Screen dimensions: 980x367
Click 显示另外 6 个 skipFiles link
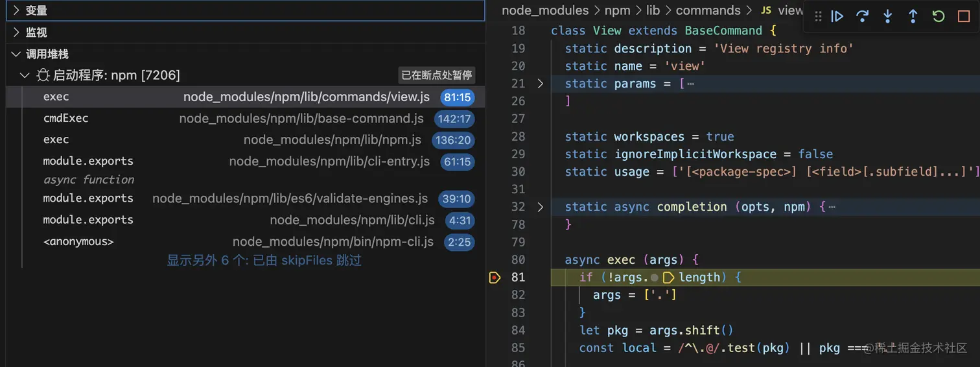[264, 261]
